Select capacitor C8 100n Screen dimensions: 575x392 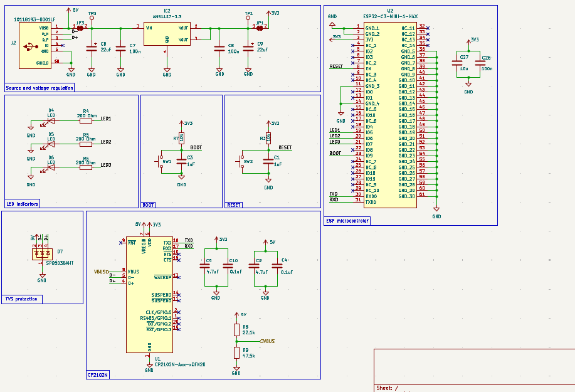point(219,48)
